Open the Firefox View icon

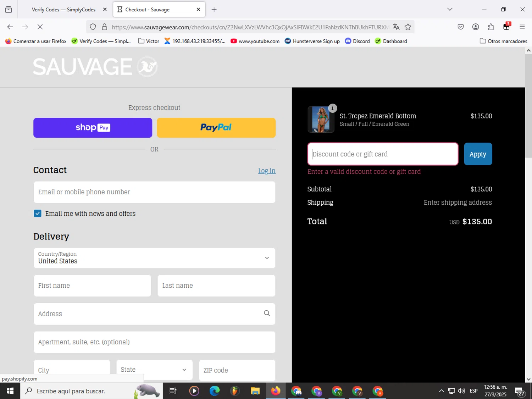pyautogui.click(x=9, y=10)
